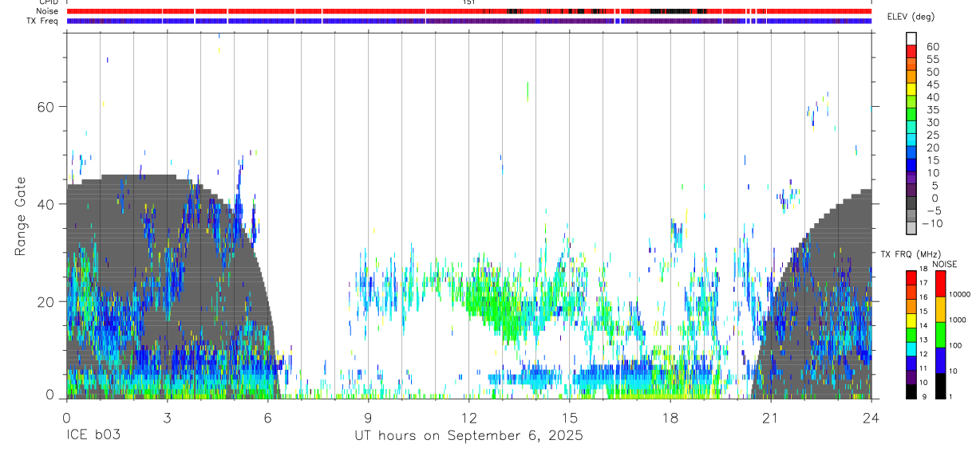Click the 'ICE b03' radar beam label
Image resolution: width=980 pixels, height=452 pixels.
(92, 436)
